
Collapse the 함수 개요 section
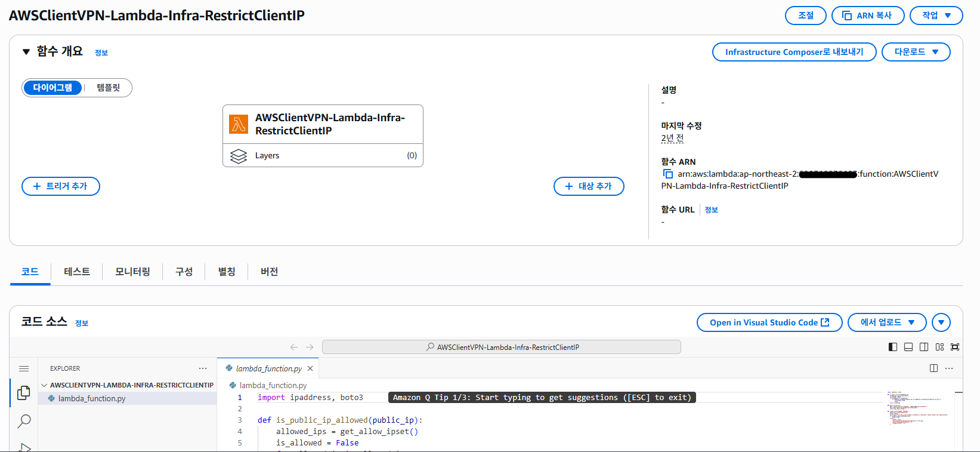point(26,52)
